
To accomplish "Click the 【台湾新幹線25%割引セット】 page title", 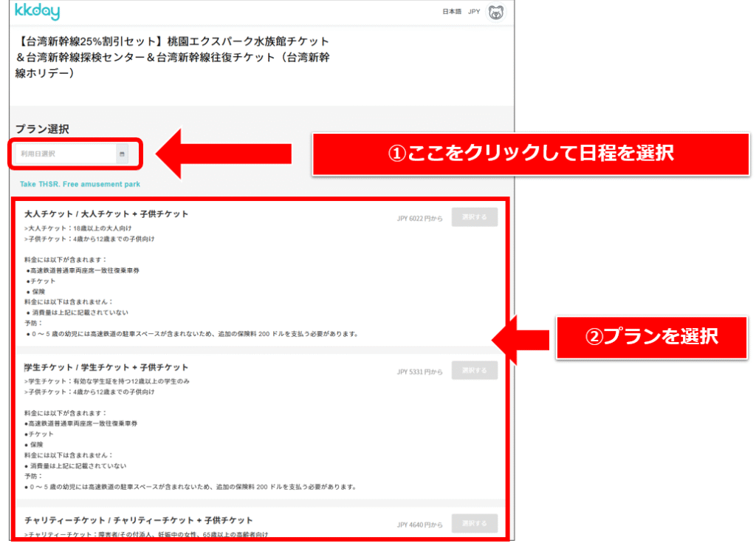I will point(173,57).
